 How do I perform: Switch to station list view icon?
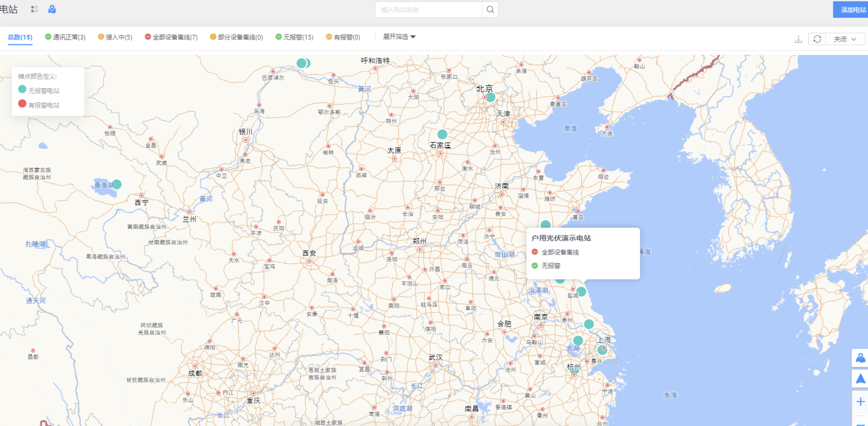[x=34, y=9]
